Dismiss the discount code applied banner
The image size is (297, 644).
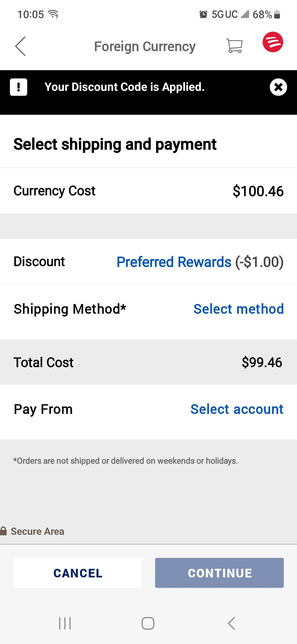(278, 87)
